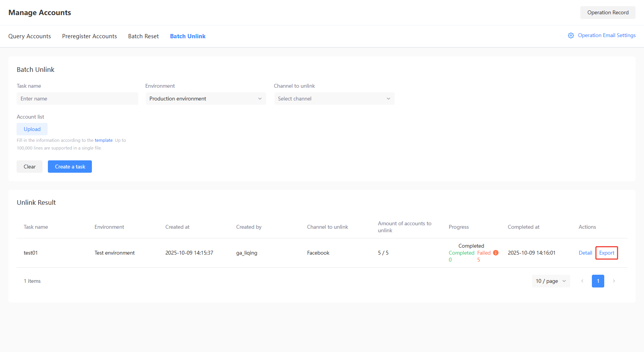Select the Batch Unlink tab
This screenshot has height=352, width=644.
188,36
